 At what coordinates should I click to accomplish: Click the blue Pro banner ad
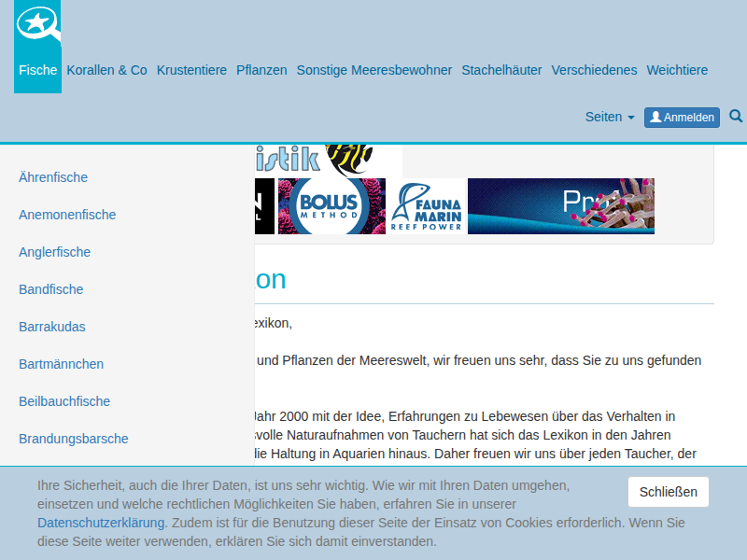[x=560, y=206]
